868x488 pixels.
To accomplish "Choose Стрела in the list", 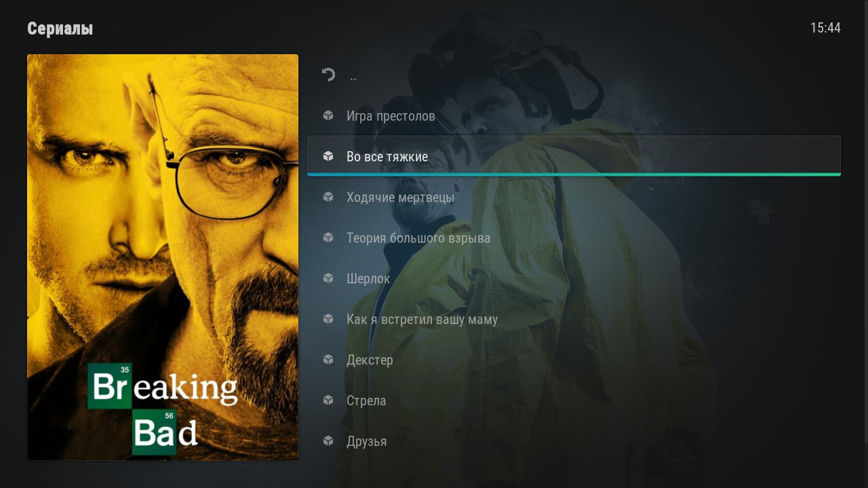I will tap(574, 401).
